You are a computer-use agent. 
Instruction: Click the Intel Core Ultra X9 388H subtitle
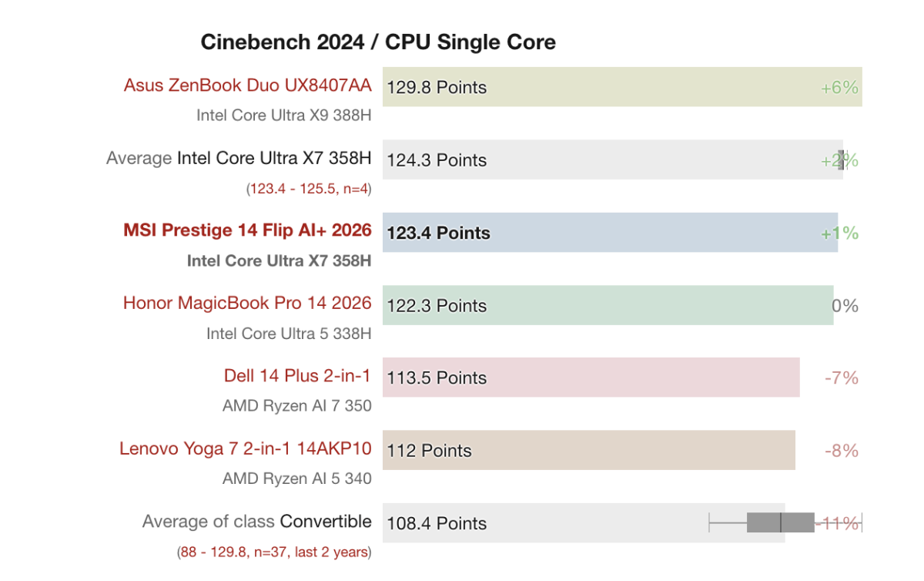(283, 116)
